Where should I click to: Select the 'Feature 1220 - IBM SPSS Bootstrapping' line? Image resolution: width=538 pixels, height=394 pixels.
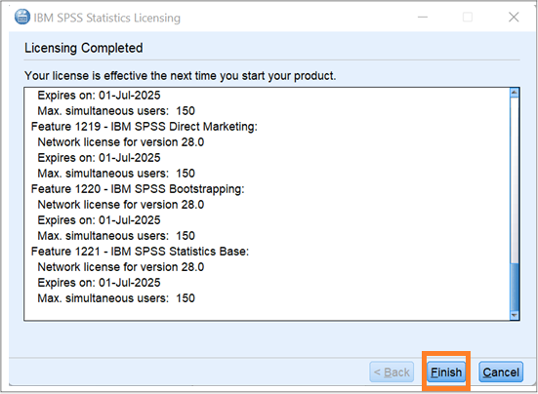tap(138, 189)
